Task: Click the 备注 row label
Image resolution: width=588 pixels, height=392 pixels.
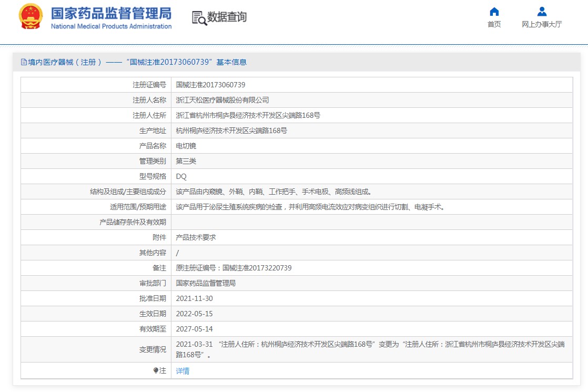Action: click(159, 268)
